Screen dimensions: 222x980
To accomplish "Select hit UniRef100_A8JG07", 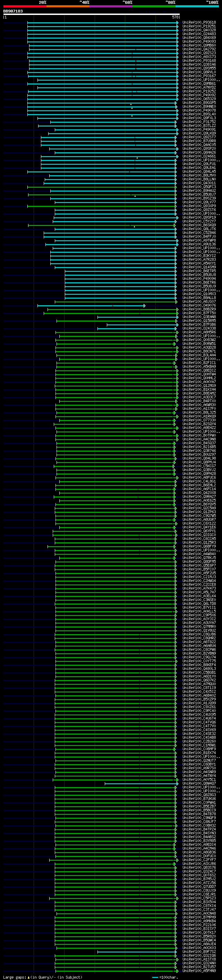I will (x=199, y=302).
